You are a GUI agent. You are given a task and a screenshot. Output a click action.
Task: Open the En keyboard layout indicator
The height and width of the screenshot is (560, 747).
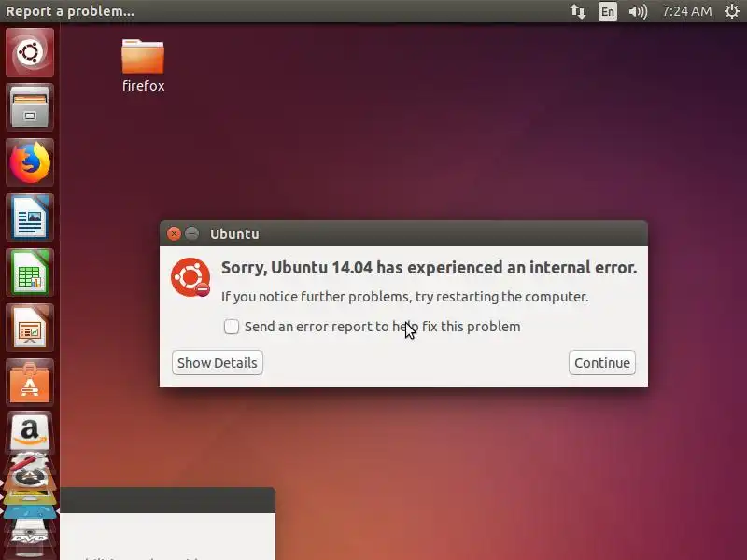(608, 11)
